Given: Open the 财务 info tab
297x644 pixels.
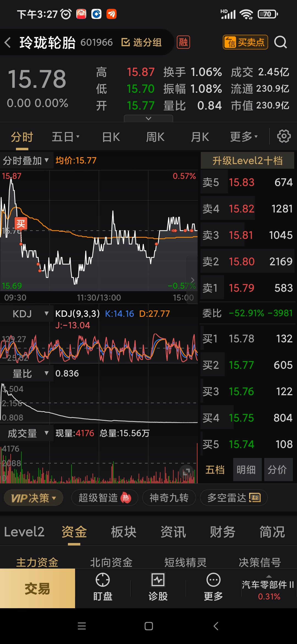Looking at the screenshot, I should point(222,532).
